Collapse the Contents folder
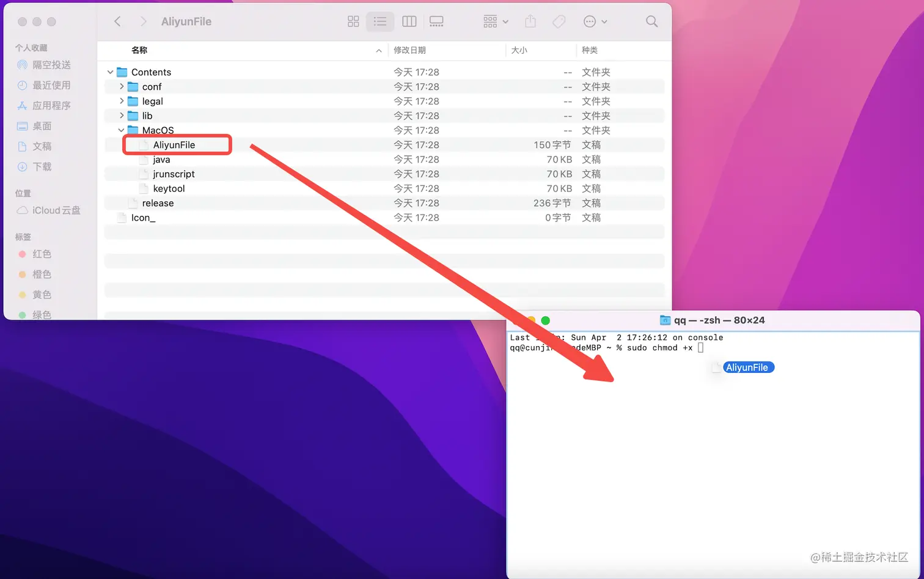 (x=110, y=72)
